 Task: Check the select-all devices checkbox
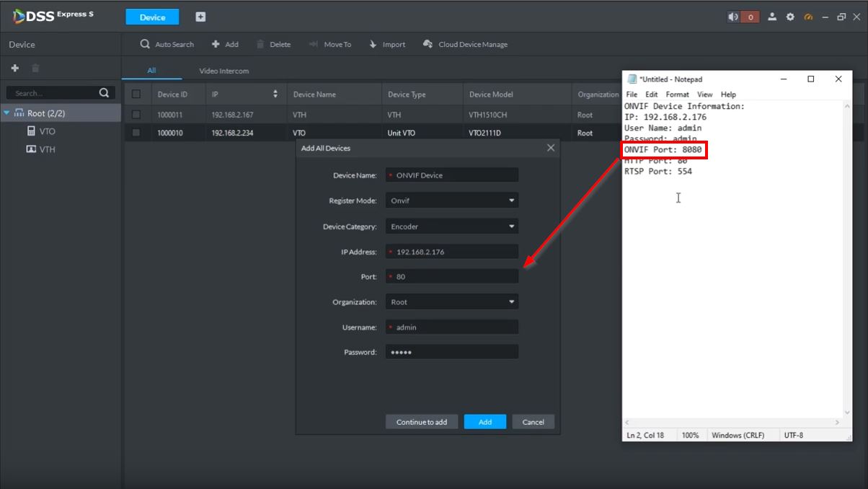(136, 94)
